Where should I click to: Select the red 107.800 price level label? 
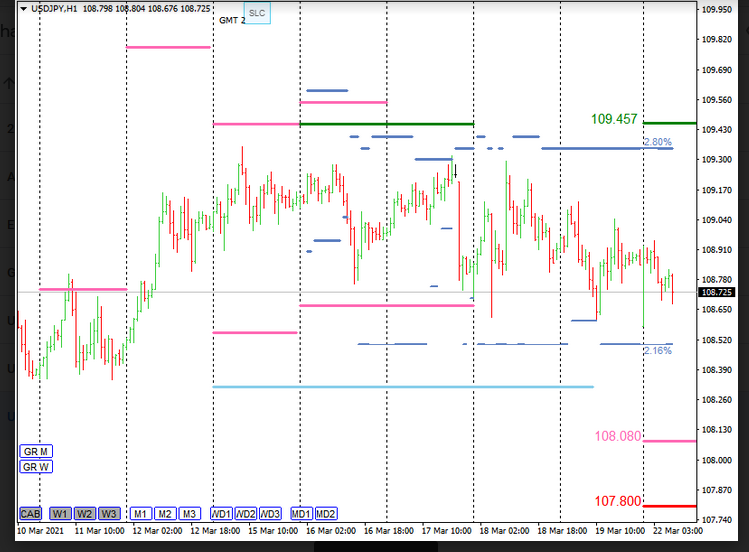[617, 501]
